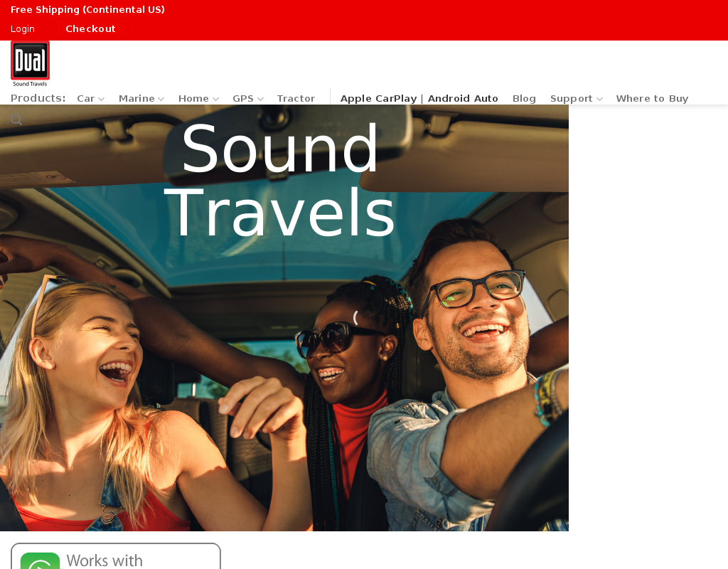Go to the Tractor products page

coord(296,99)
